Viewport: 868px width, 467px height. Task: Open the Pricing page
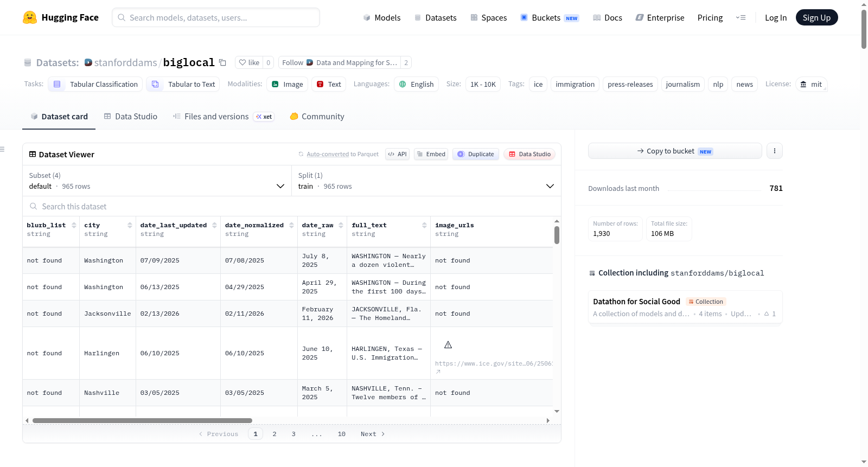pos(710,17)
